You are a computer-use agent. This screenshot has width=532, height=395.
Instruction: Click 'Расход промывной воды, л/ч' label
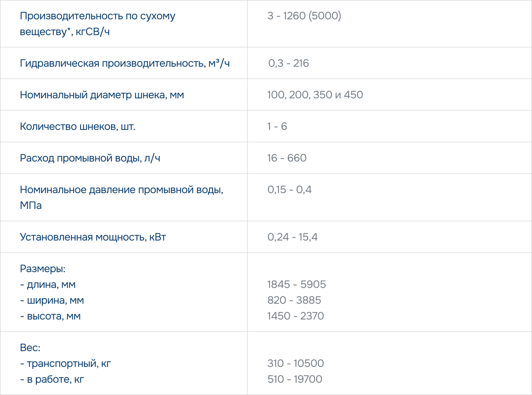tap(90, 158)
